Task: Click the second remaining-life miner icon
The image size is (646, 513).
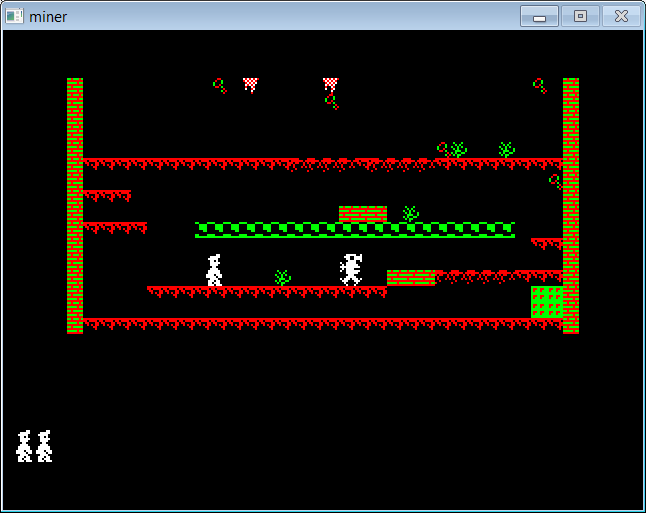Action: (44, 446)
